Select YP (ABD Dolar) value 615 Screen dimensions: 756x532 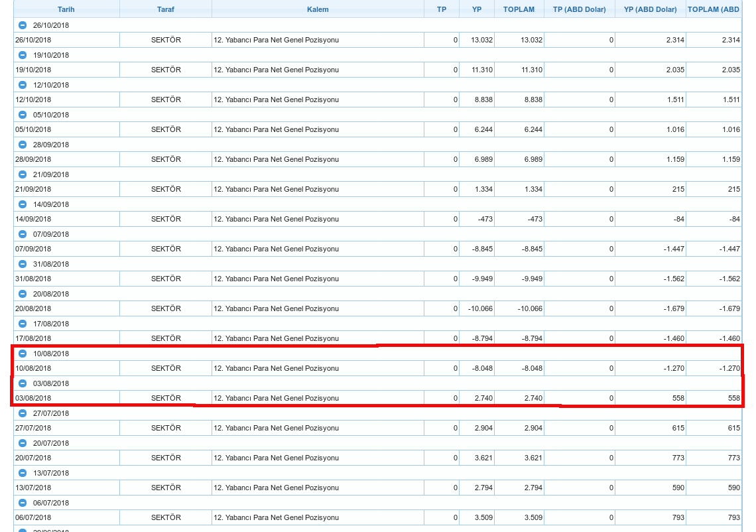pos(651,429)
